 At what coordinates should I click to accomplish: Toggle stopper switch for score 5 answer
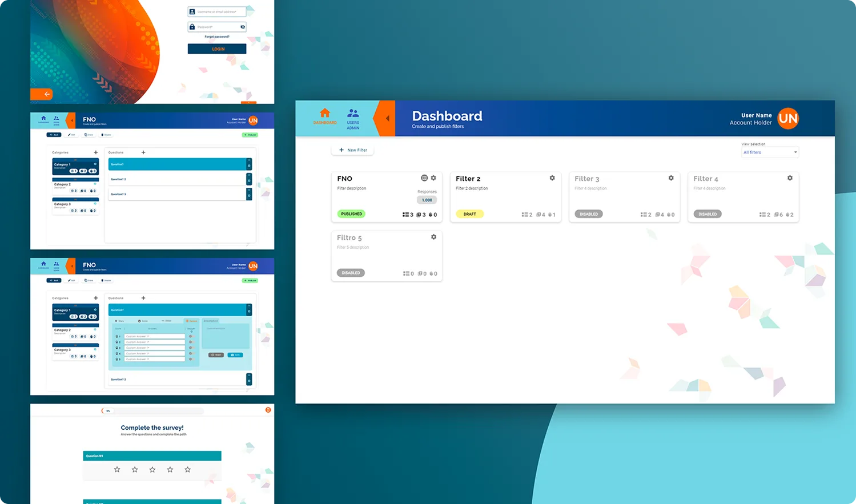192,359
